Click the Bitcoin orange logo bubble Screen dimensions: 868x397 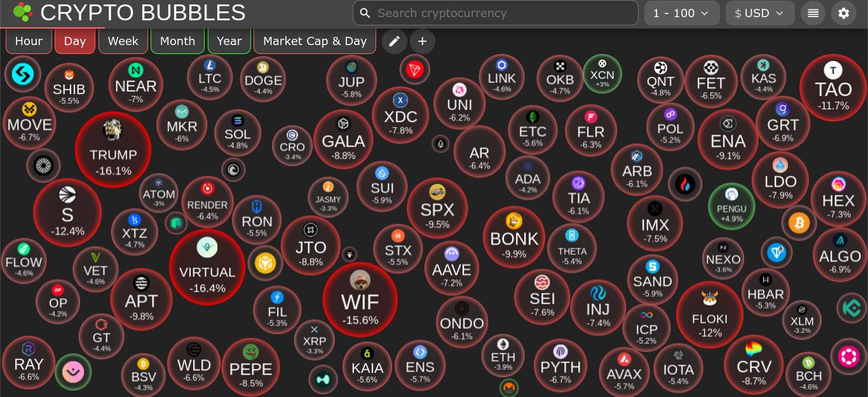pyautogui.click(x=799, y=223)
